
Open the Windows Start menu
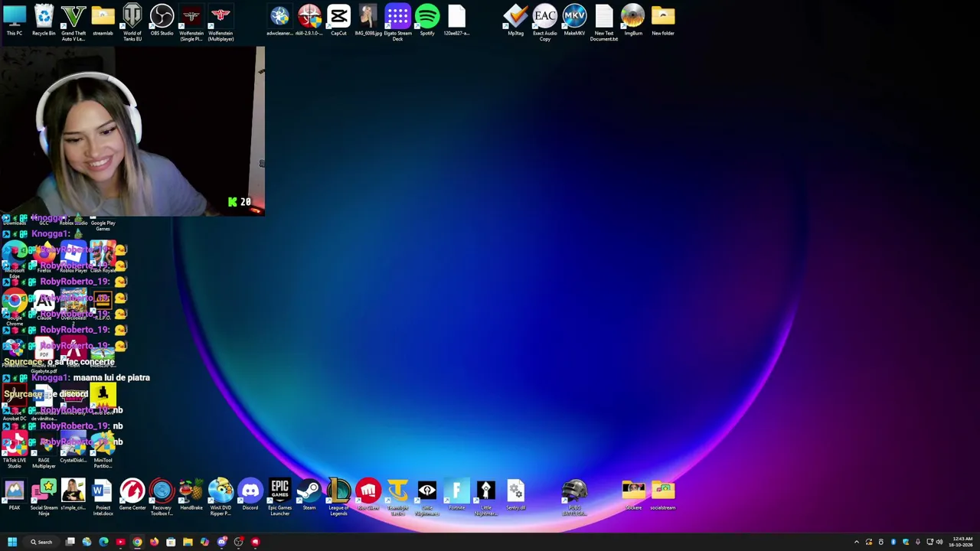(12, 542)
